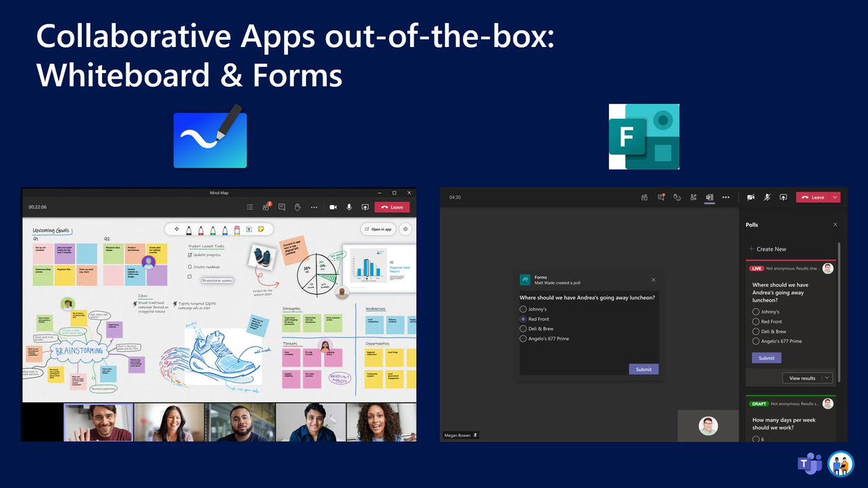Viewport: 868px width, 488px height.
Task: Click the shoes photo on whiteboard
Action: click(x=264, y=258)
